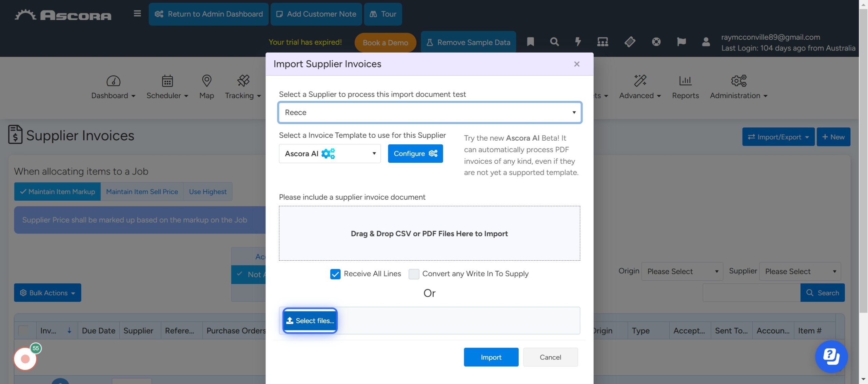The height and width of the screenshot is (384, 868).
Task: Toggle Receive All Lines checkbox
Action: (335, 274)
